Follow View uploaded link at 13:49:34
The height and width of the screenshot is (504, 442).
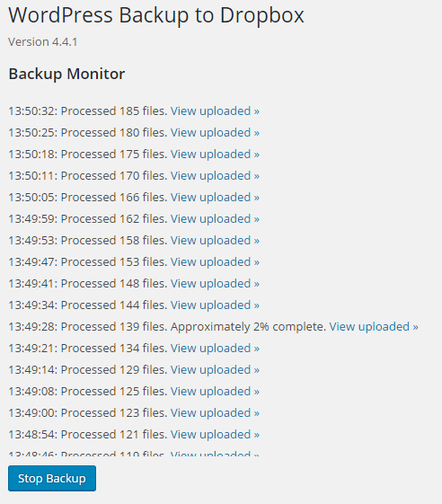tap(215, 305)
